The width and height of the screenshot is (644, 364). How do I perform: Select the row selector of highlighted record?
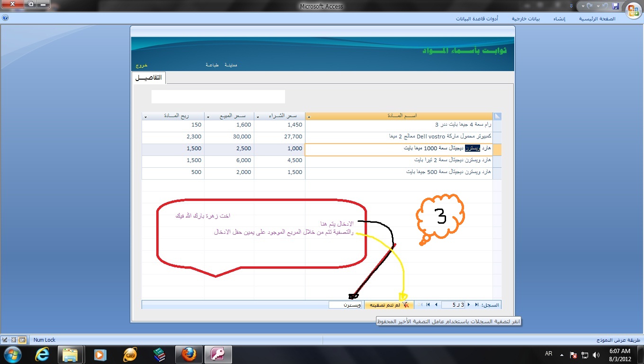pyautogui.click(x=497, y=149)
